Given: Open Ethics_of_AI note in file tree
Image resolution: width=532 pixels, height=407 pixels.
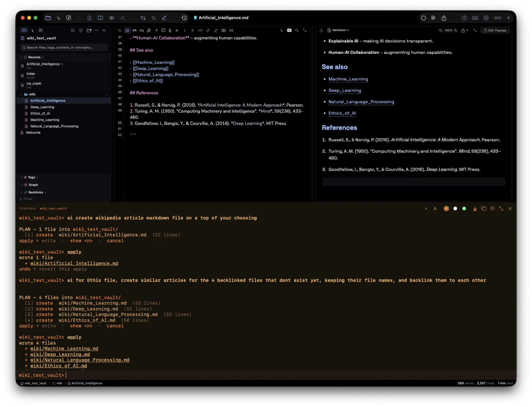Looking at the screenshot, I should tap(40, 113).
